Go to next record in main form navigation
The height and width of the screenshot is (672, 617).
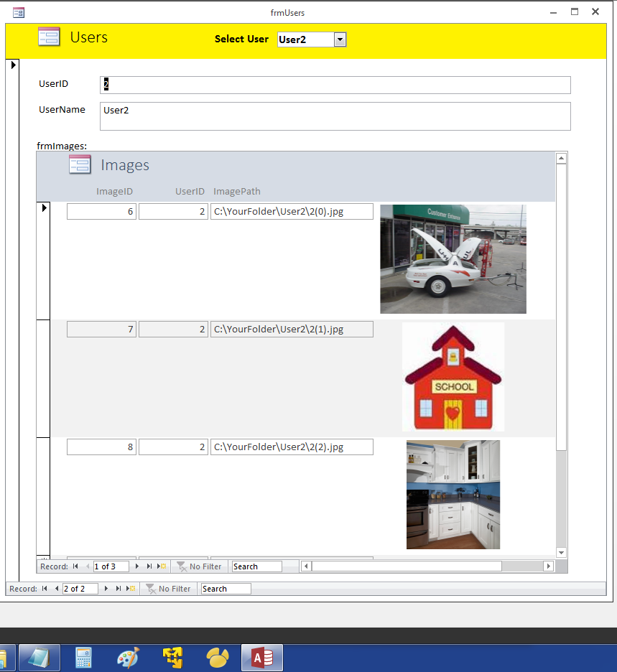tap(106, 589)
